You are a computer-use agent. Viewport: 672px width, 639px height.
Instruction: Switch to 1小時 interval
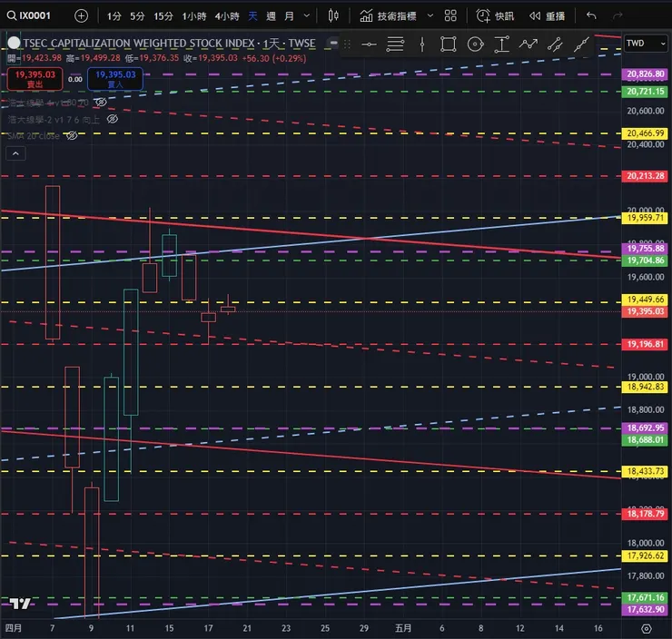193,16
